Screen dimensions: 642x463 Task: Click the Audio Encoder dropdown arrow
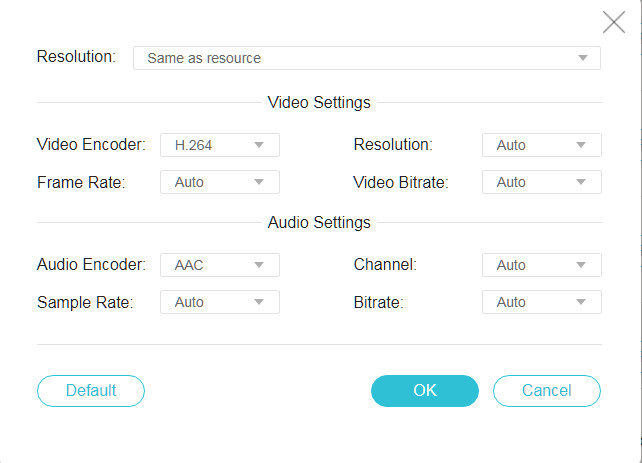coord(259,265)
